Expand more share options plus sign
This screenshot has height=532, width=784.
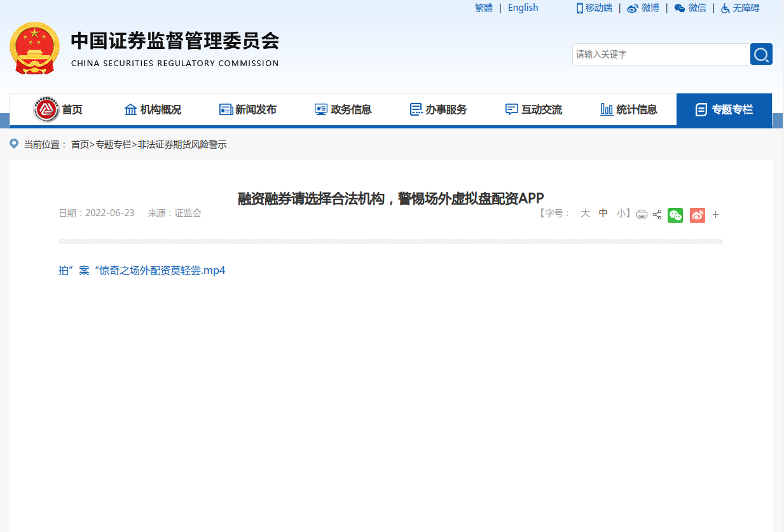pyautogui.click(x=715, y=215)
